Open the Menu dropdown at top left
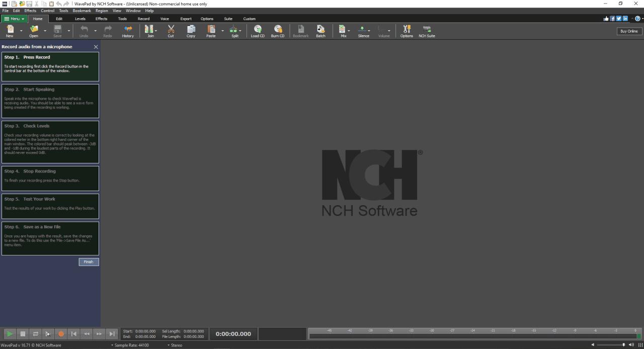The image size is (644, 349). pos(14,19)
